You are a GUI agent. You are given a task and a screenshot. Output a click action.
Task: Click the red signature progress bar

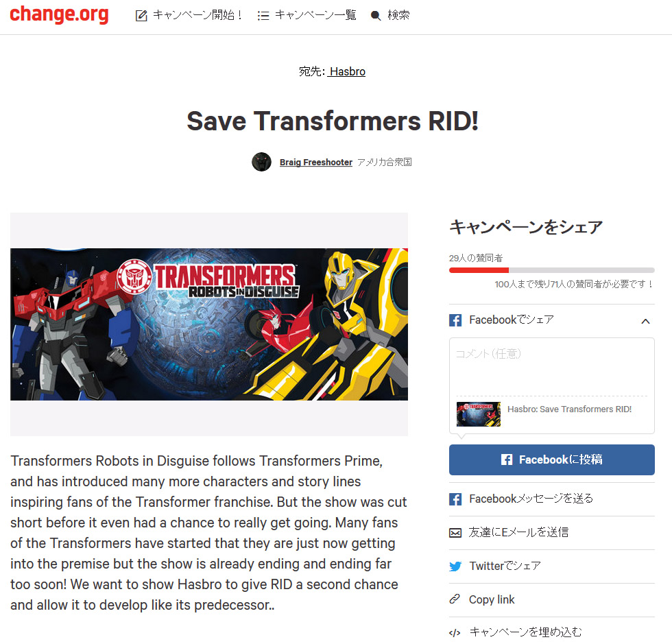[479, 270]
